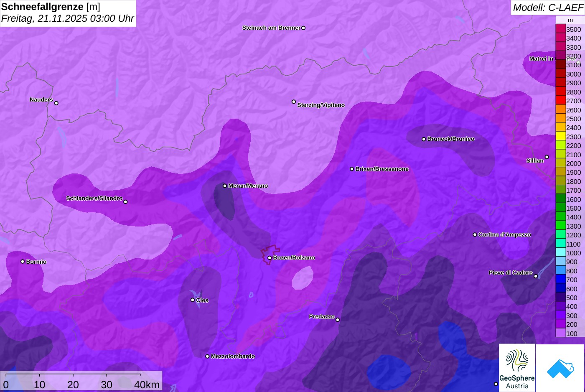Click the Cles marker dot
The width and height of the screenshot is (585, 392).
click(x=193, y=300)
